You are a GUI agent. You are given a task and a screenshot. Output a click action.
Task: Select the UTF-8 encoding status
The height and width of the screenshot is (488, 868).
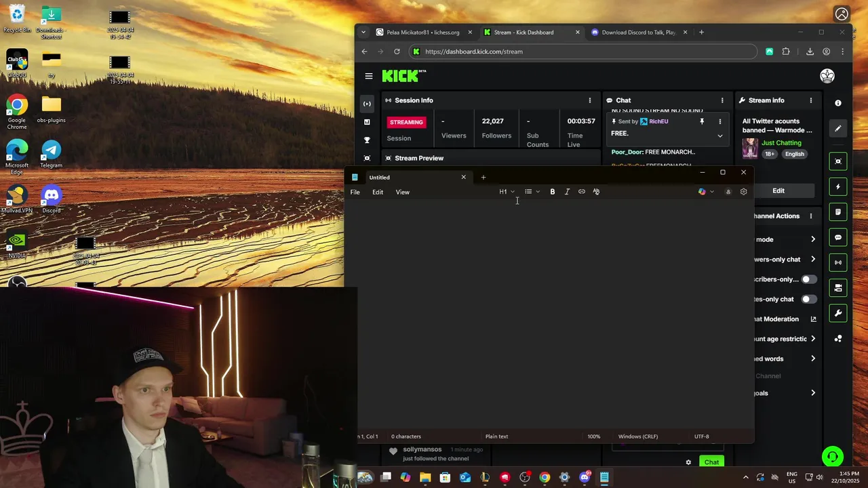point(702,436)
